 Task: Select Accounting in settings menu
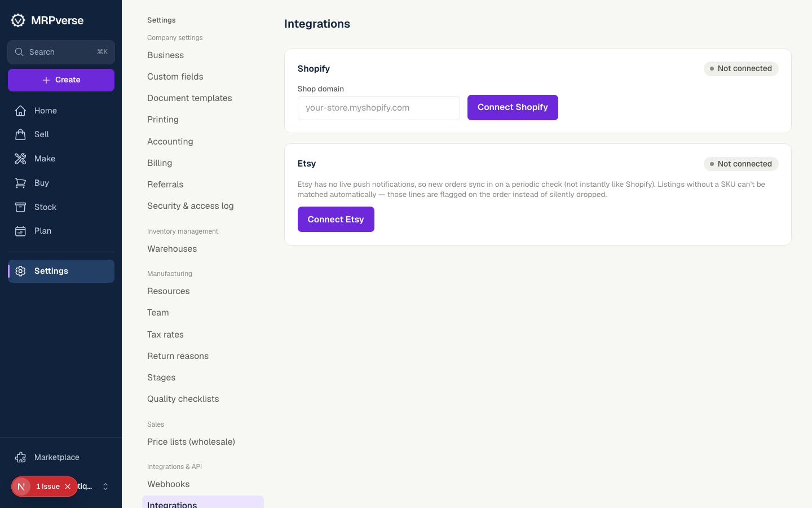[x=170, y=142]
